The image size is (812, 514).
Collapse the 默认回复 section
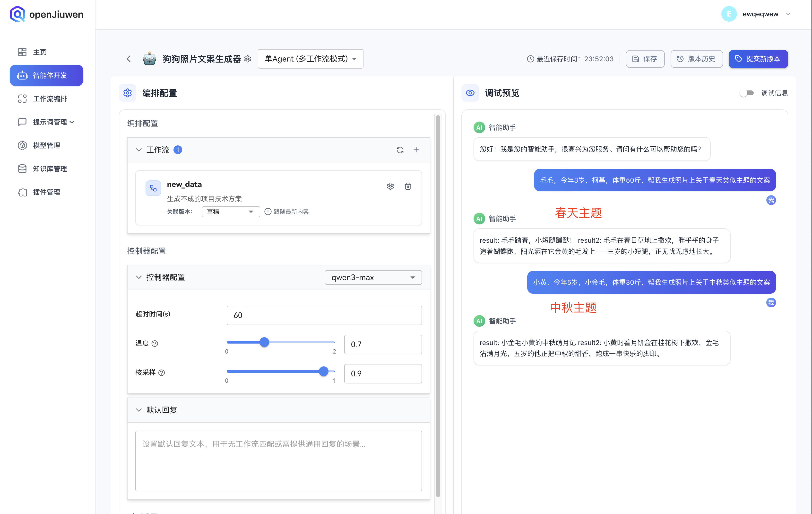pyautogui.click(x=138, y=410)
